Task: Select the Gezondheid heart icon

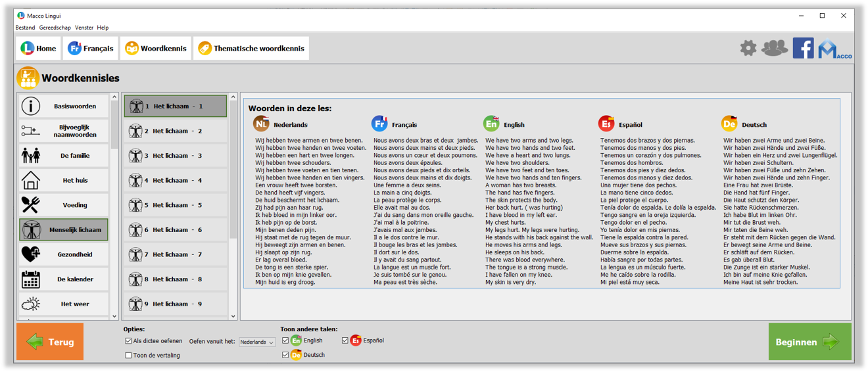Action: click(31, 254)
